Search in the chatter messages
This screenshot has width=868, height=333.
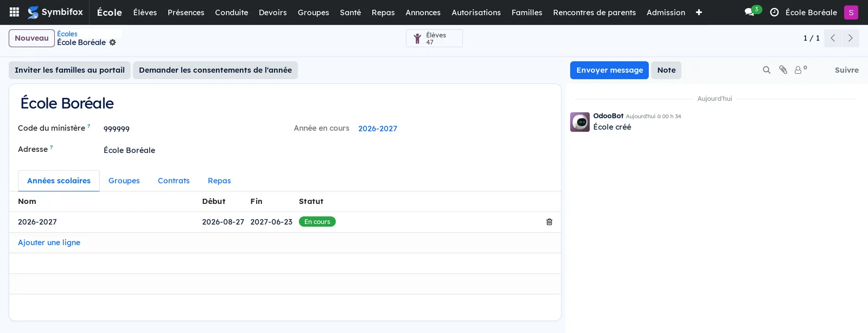767,70
